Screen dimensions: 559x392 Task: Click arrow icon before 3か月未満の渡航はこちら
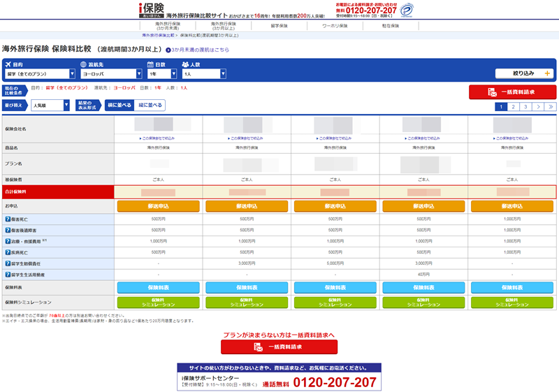[168, 50]
